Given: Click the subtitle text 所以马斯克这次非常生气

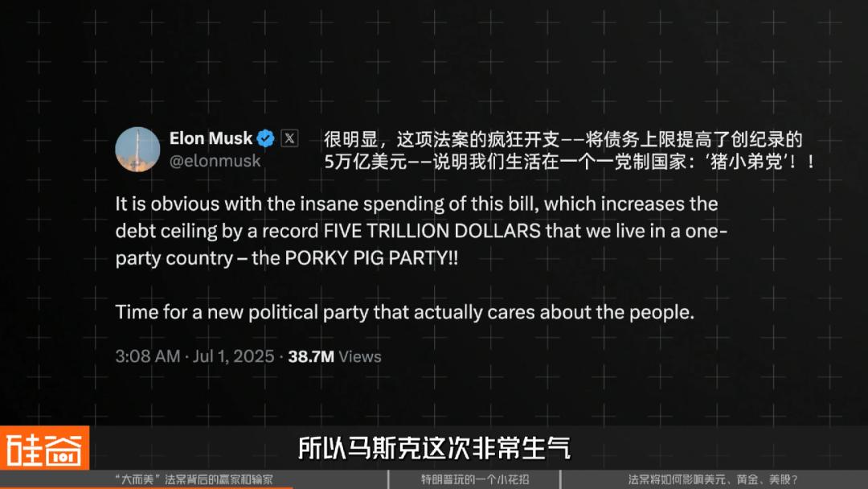Looking at the screenshot, I should (434, 448).
